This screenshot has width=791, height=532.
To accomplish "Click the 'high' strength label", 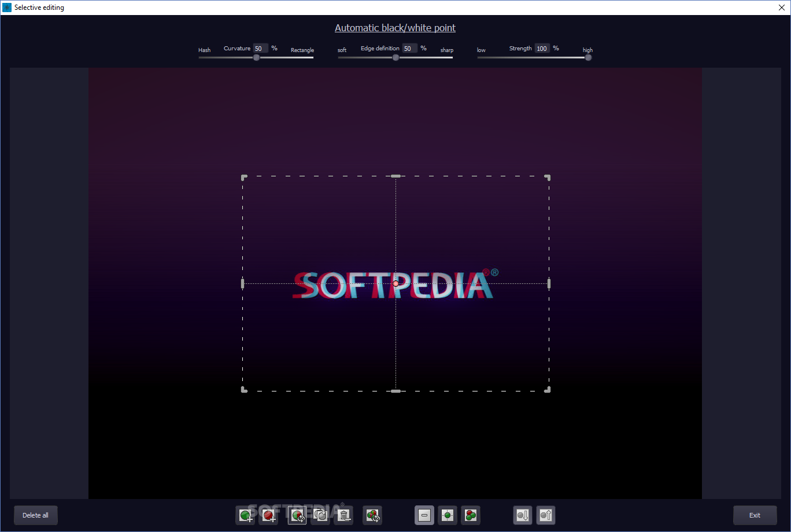I will click(587, 50).
